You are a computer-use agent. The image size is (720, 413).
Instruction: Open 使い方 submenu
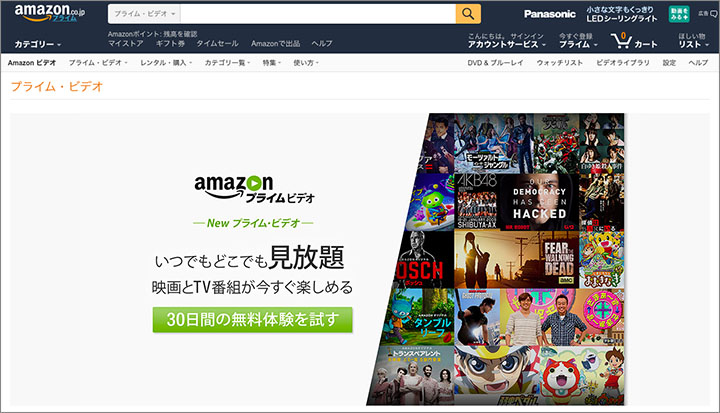pos(306,62)
